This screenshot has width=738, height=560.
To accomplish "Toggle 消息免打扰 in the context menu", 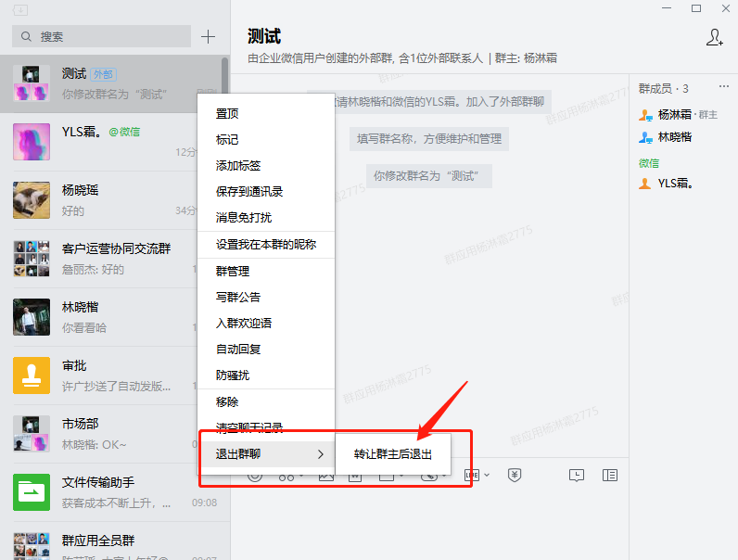I will [244, 218].
